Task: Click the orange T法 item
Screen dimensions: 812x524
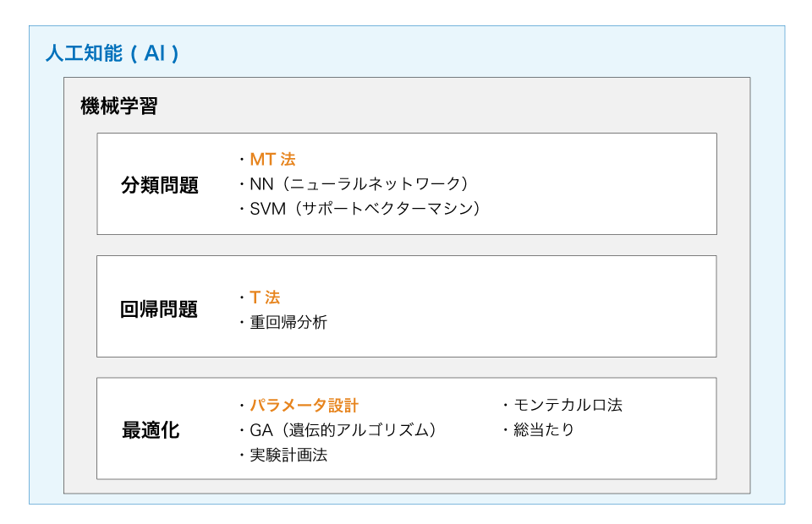Action: (x=265, y=297)
